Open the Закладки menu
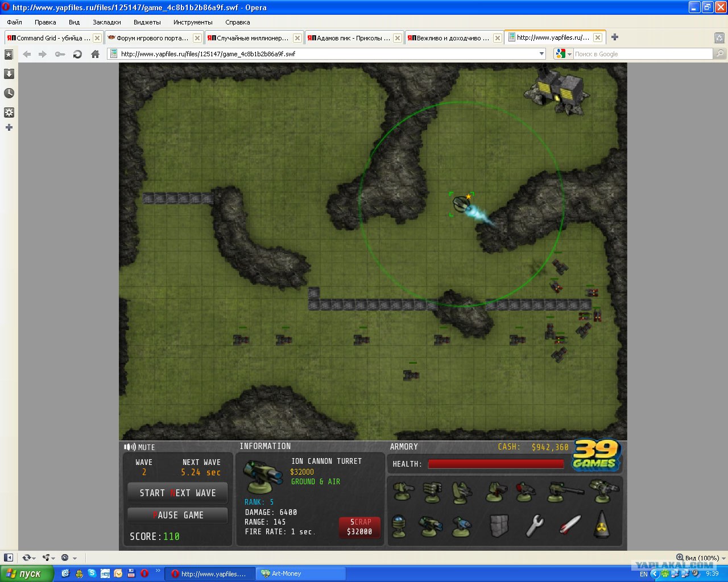The image size is (728, 582). [x=107, y=22]
